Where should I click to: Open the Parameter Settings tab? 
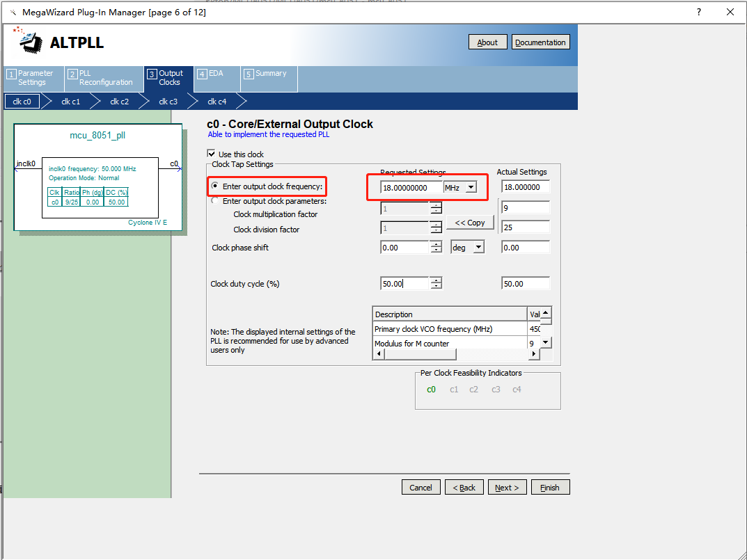click(x=34, y=78)
